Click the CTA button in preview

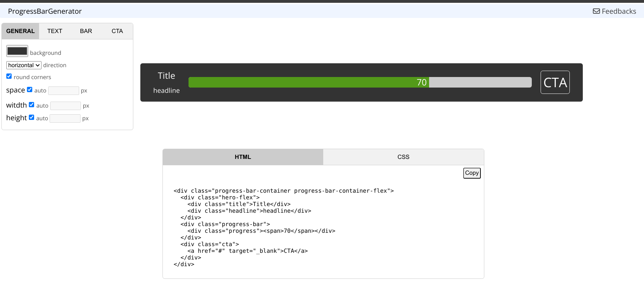point(555,82)
